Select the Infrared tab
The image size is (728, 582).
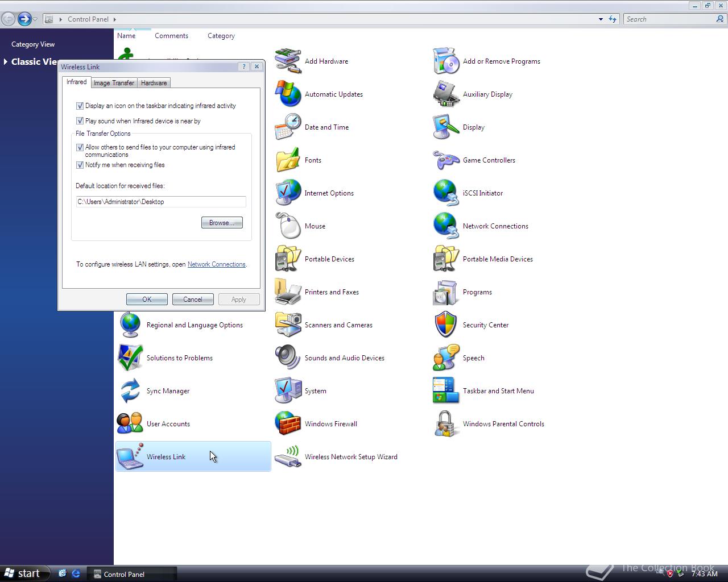click(76, 82)
